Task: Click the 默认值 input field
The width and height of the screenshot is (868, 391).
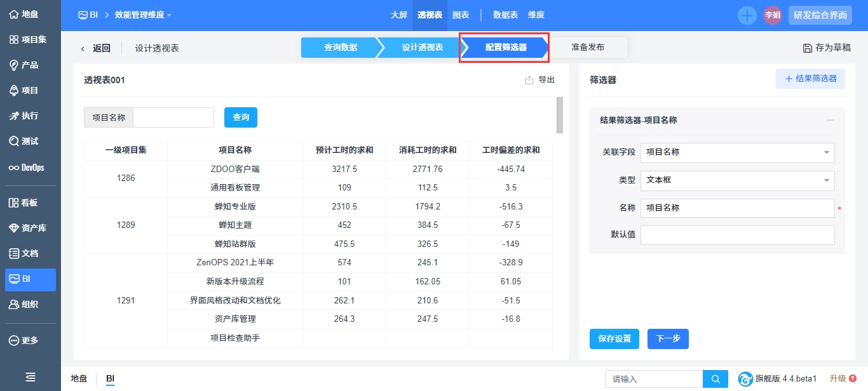Action: pyautogui.click(x=737, y=235)
